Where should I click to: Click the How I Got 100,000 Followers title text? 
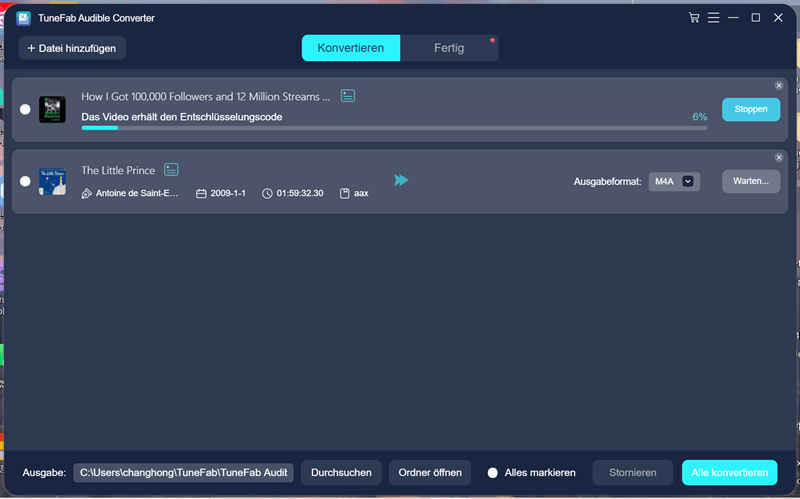pyautogui.click(x=206, y=96)
